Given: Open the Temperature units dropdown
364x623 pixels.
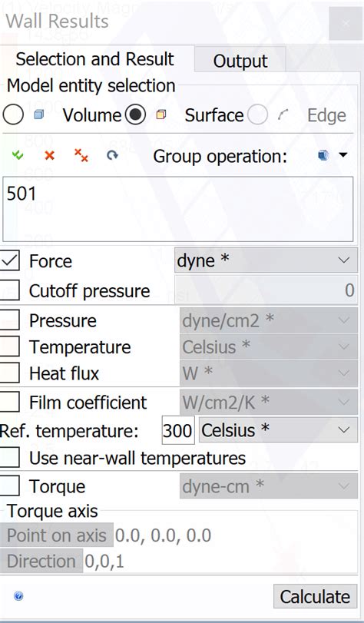Looking at the screenshot, I should [x=269, y=347].
